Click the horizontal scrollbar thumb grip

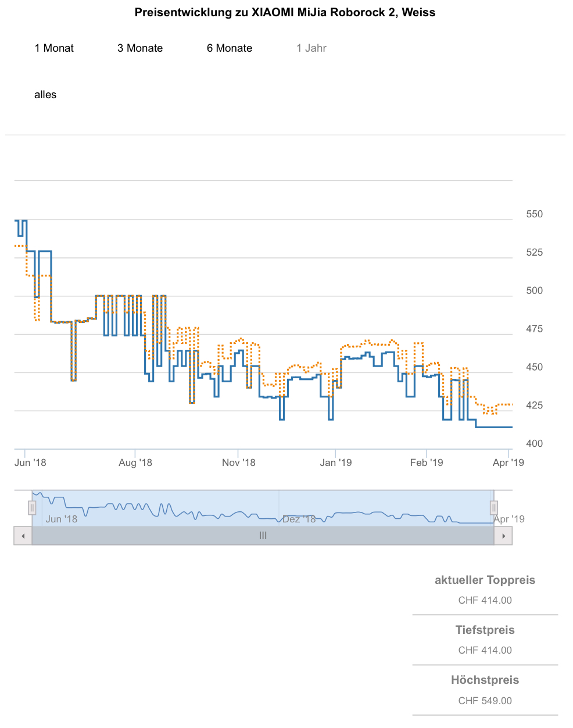coord(263,536)
